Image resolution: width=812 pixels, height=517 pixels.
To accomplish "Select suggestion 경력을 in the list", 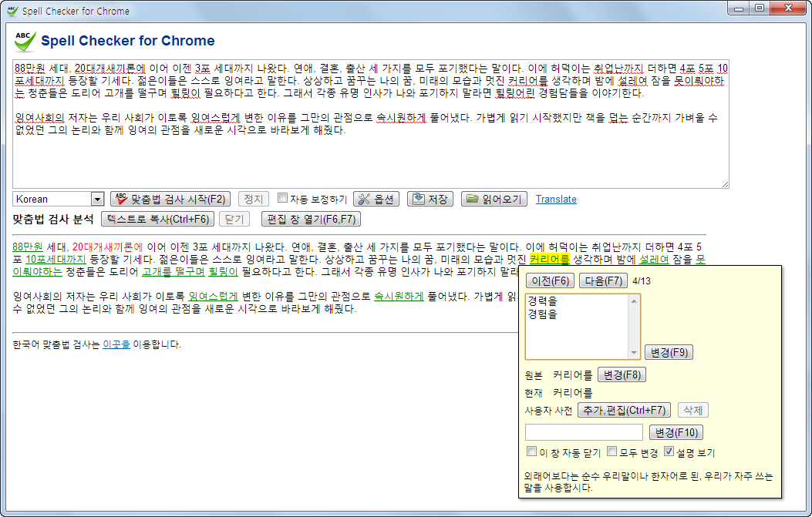I will [x=543, y=301].
